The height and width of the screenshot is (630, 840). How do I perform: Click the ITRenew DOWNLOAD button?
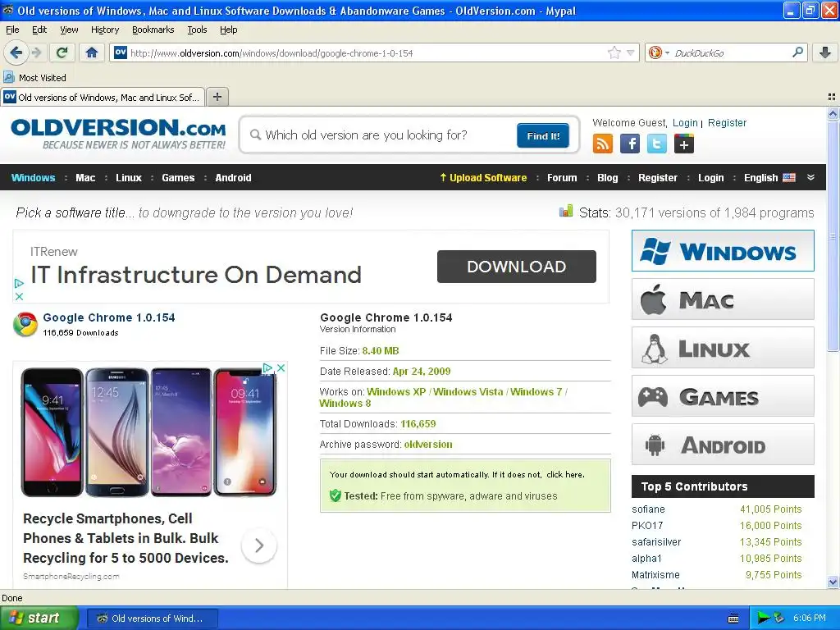click(x=517, y=267)
